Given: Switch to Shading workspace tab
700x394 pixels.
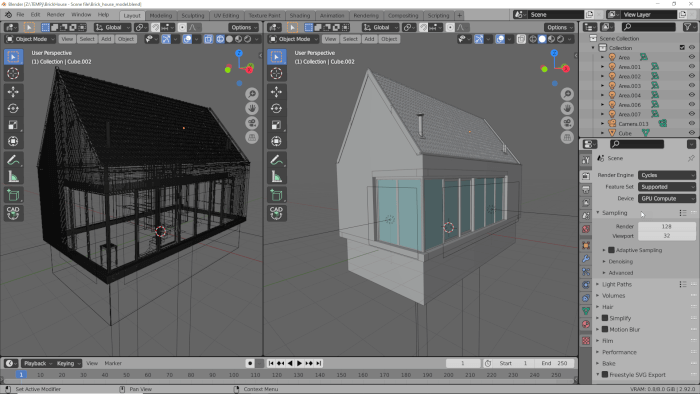Looking at the screenshot, I should point(300,16).
